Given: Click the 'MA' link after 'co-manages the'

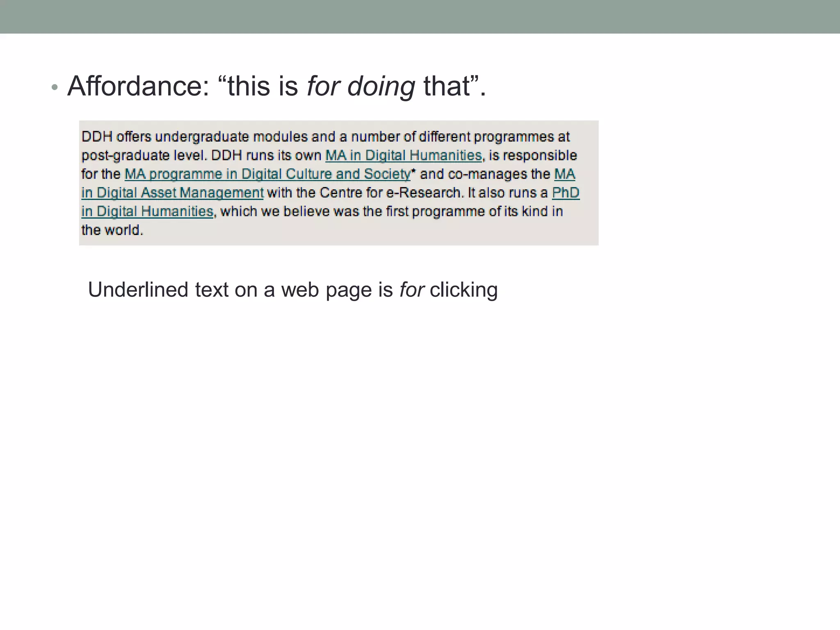Looking at the screenshot, I should [564, 174].
